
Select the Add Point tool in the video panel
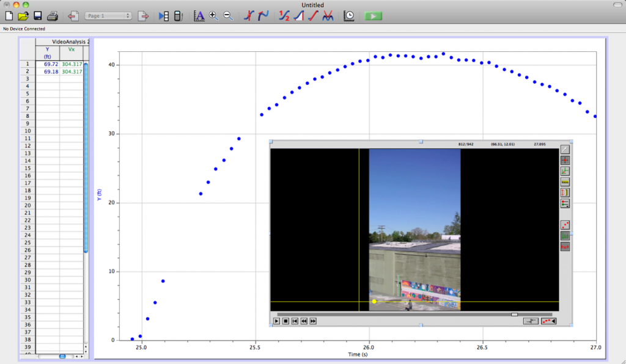coord(565,160)
